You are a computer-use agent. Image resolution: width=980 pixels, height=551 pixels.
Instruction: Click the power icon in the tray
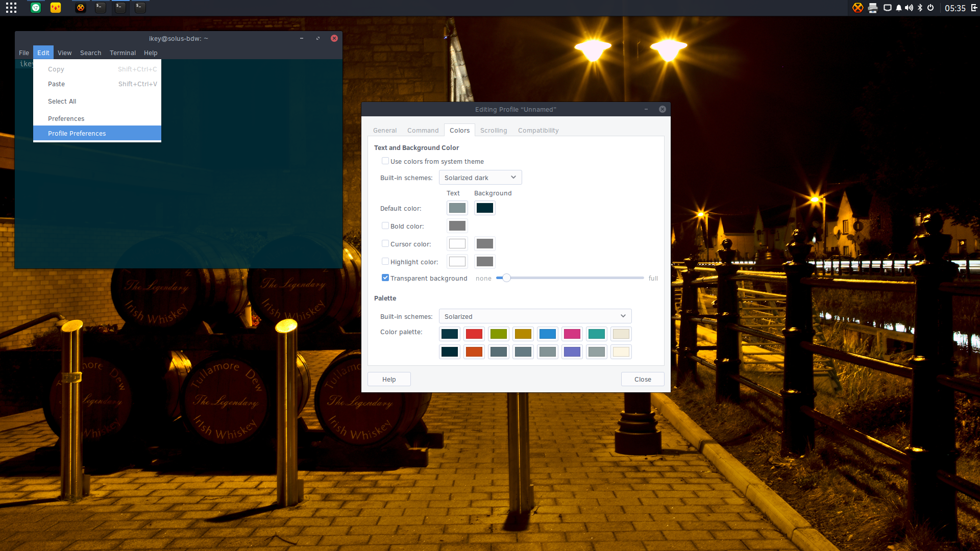tap(930, 8)
